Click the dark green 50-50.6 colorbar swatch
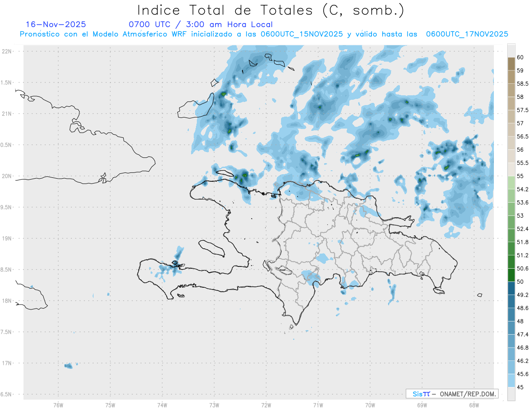This screenshot has width=532, height=411. pyautogui.click(x=511, y=275)
